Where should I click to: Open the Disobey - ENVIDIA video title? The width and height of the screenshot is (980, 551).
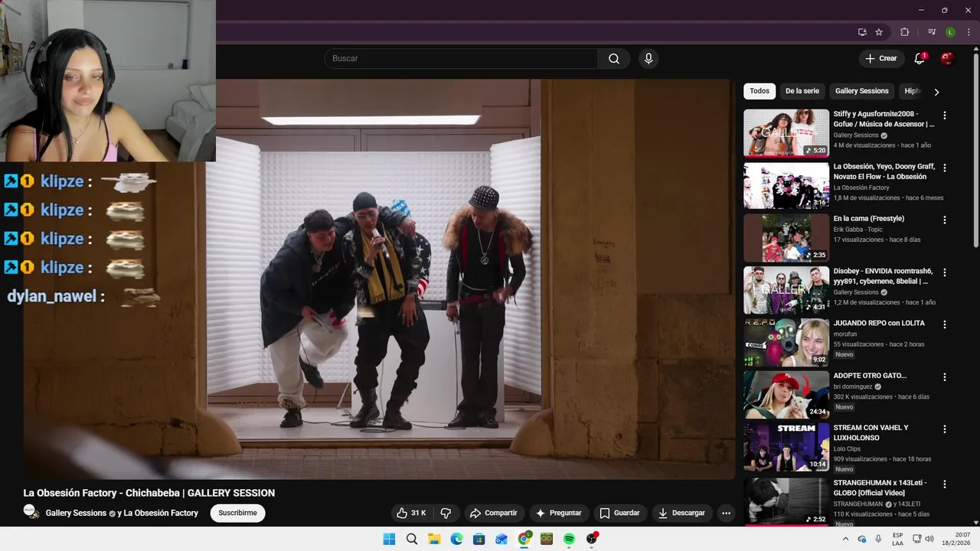coord(884,276)
